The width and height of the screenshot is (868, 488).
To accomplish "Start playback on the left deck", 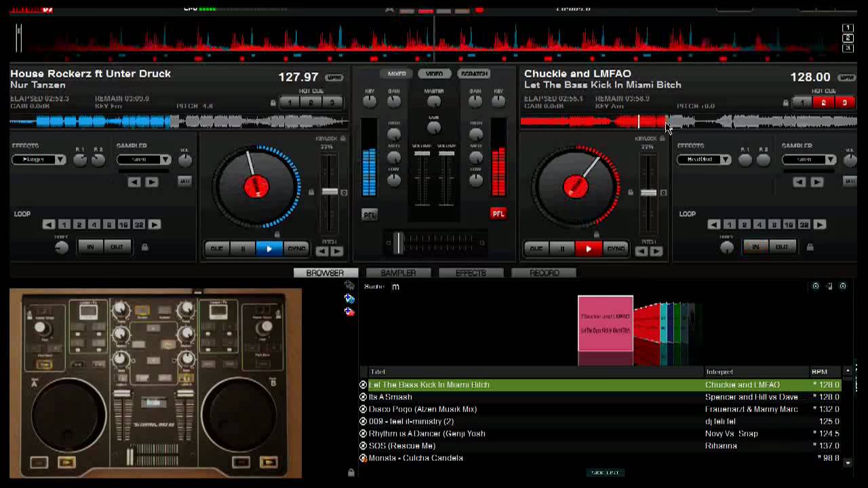I will coord(269,249).
